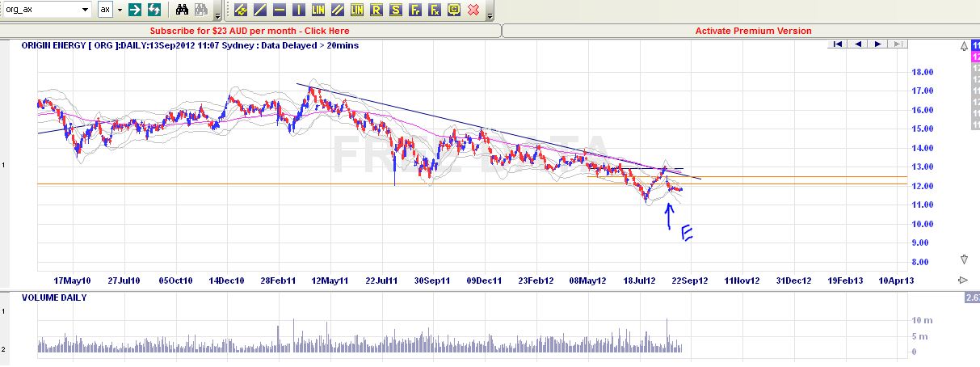Click the underlined LIN tool icon
The image size is (980, 367).
click(356, 10)
